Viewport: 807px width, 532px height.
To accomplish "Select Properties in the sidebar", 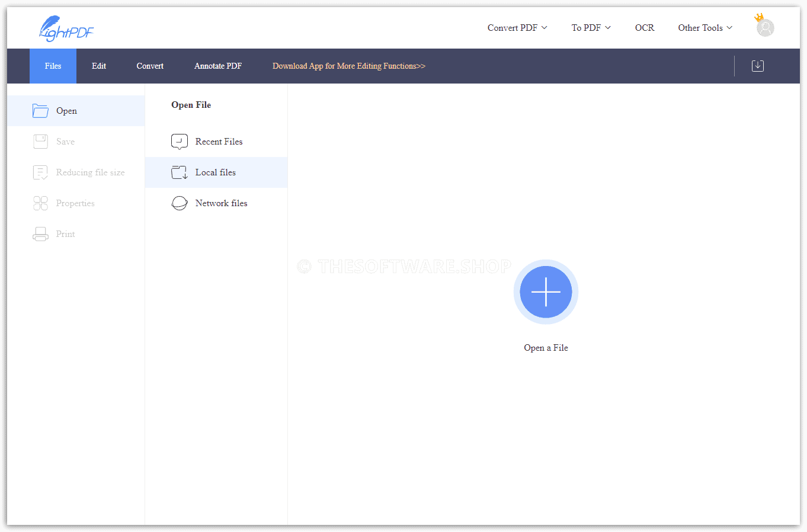I will click(76, 203).
